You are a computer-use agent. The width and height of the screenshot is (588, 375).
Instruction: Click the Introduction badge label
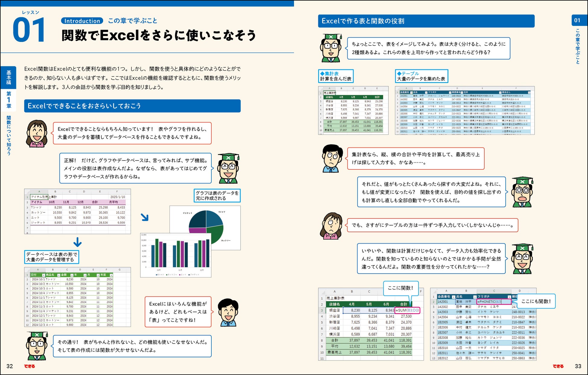click(x=82, y=21)
